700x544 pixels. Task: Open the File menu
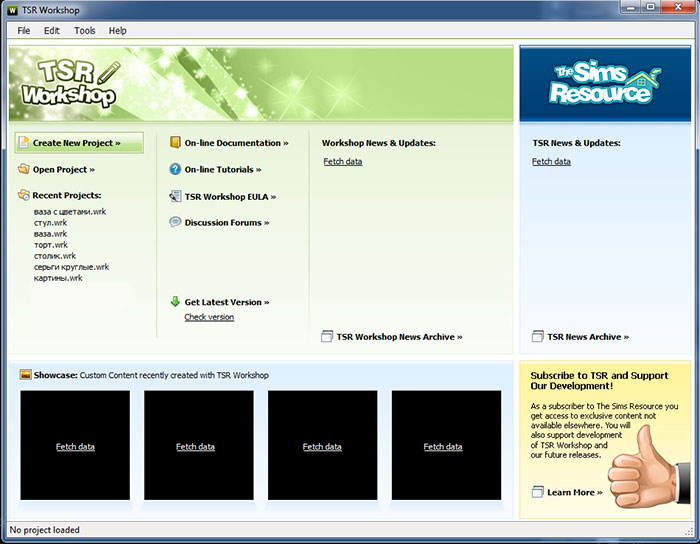coord(24,31)
